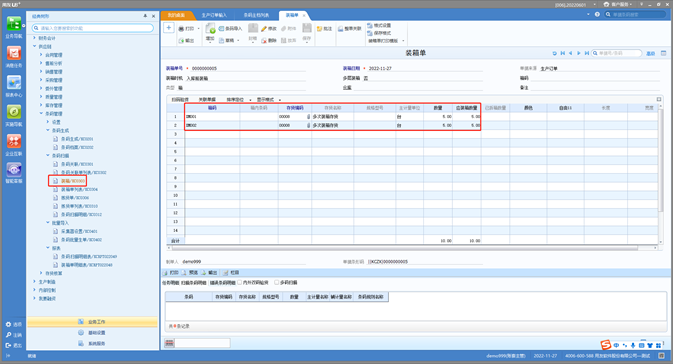673x364 pixels.
Task: Collapse the 条码管理 tree node
Action: (41, 113)
